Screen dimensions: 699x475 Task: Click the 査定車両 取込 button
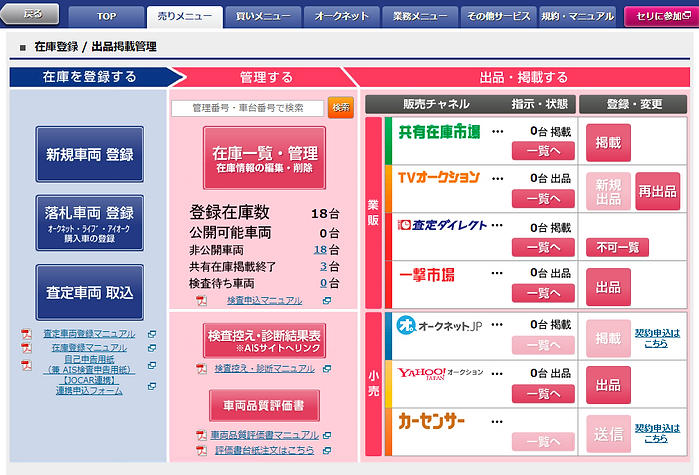coord(90,292)
